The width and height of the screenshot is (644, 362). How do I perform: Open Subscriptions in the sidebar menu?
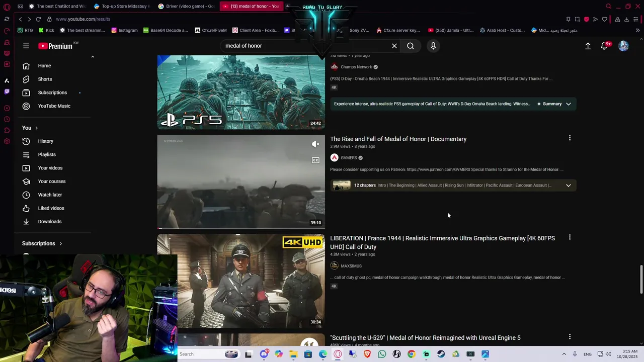click(52, 93)
